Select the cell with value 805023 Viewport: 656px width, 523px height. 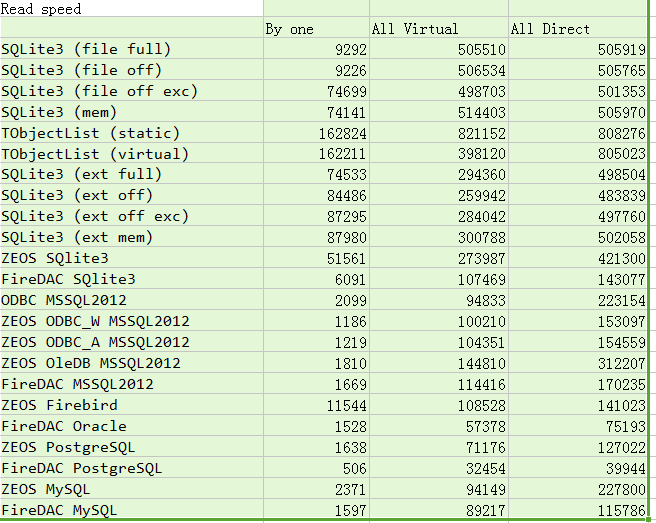578,153
